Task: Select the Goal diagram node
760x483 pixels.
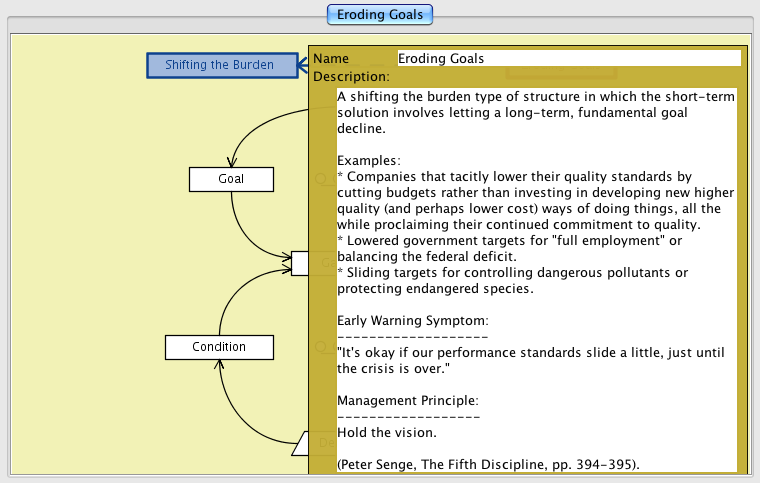Action: coord(231,179)
